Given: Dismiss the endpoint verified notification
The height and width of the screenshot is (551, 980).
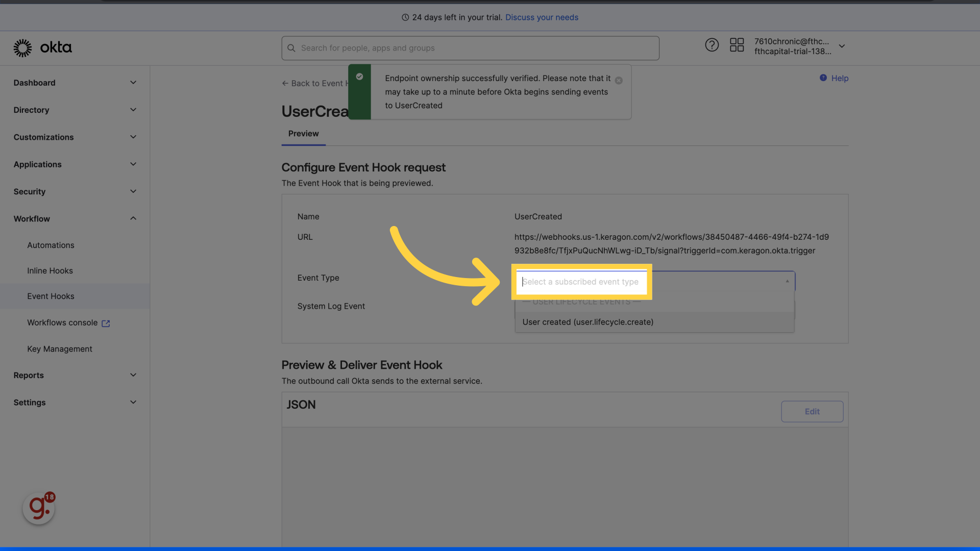Looking at the screenshot, I should point(619,81).
